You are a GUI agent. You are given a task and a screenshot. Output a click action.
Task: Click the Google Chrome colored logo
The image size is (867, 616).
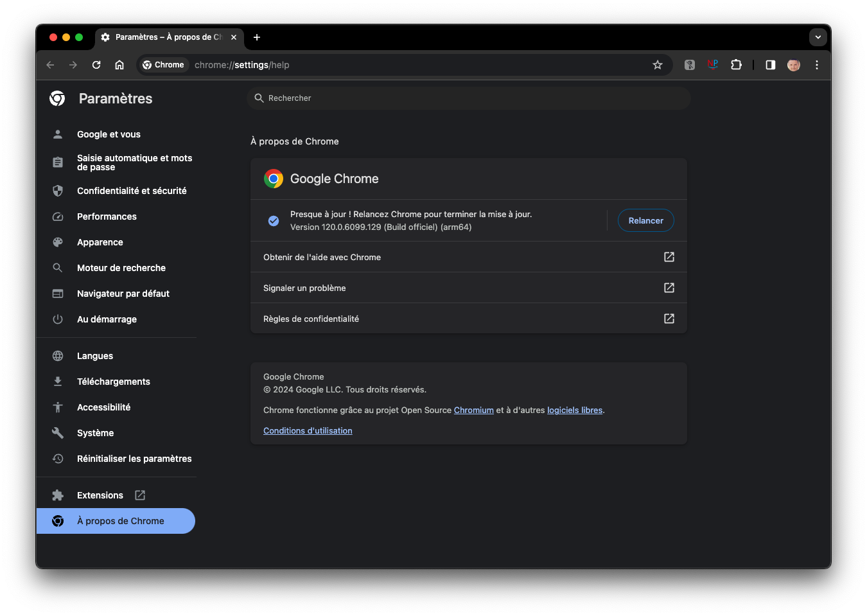coord(274,179)
